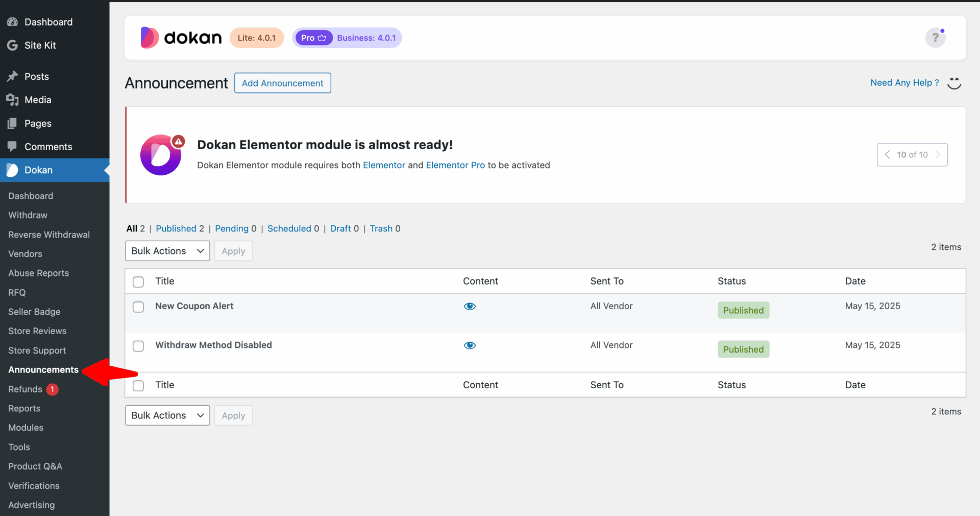Filter by Trash announcements
Screen dimensions: 980x516
point(381,228)
